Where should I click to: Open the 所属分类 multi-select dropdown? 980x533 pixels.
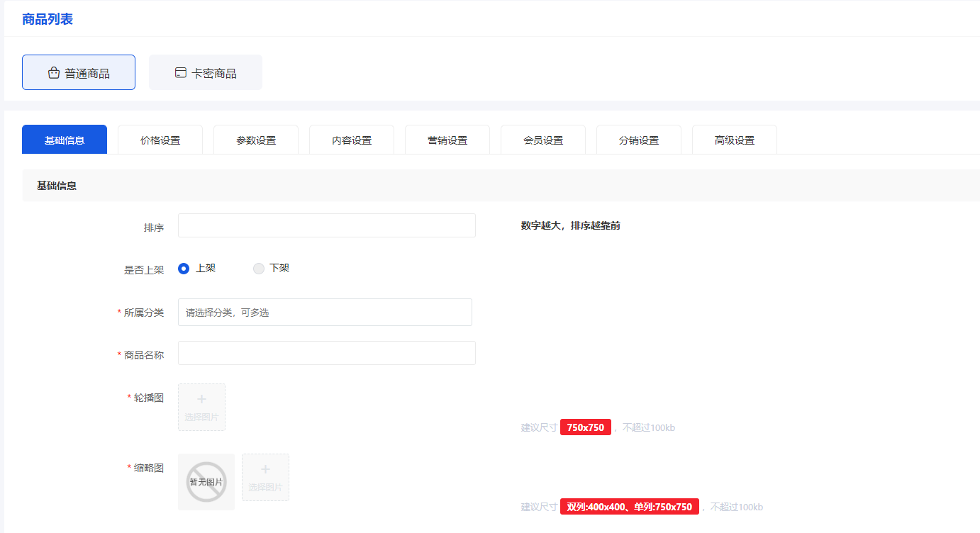[x=325, y=313]
